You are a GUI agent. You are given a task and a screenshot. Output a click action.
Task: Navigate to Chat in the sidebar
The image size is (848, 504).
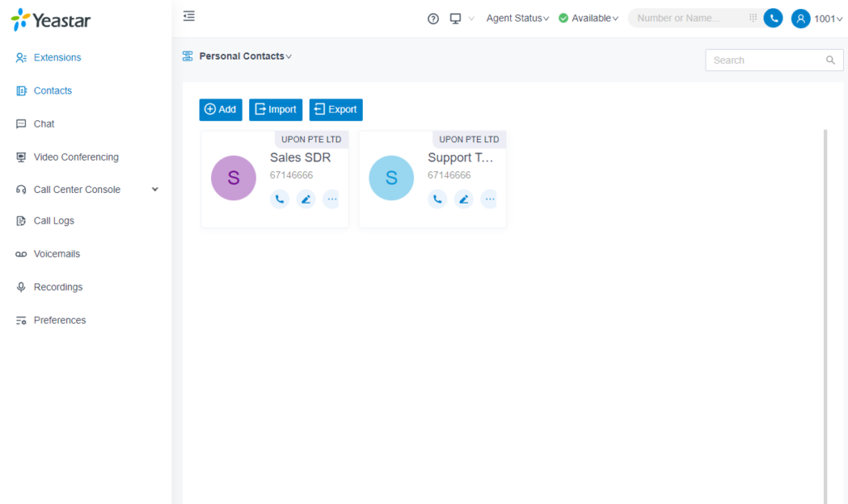tap(20, 123)
